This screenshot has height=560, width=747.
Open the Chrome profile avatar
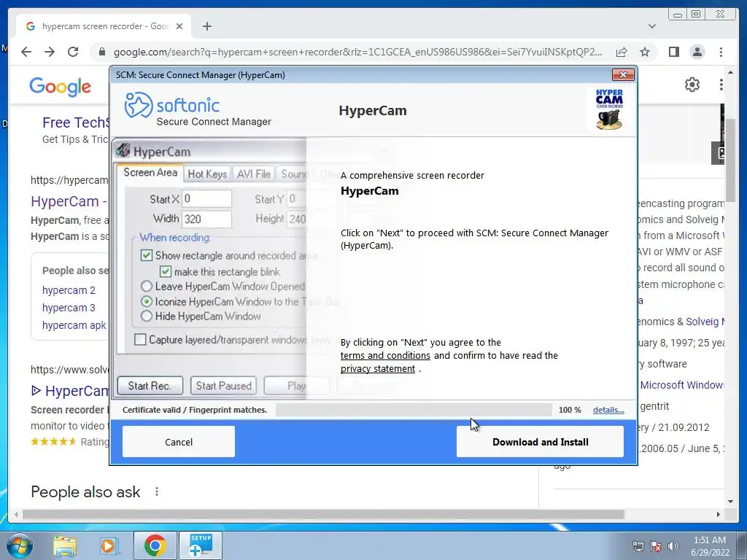click(697, 52)
